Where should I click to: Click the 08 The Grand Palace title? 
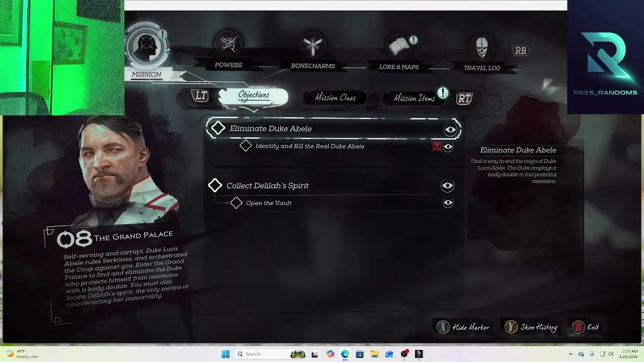click(115, 238)
